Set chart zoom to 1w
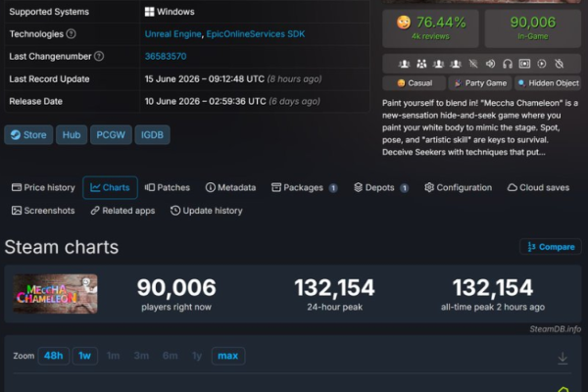The height and width of the screenshot is (392, 588). 84,356
